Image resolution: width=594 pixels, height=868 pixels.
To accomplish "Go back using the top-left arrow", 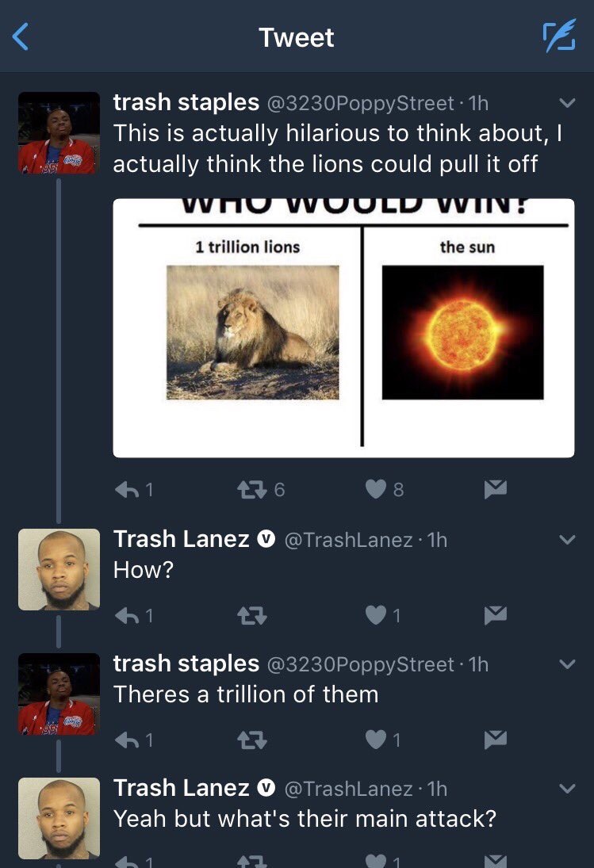I will [x=20, y=37].
